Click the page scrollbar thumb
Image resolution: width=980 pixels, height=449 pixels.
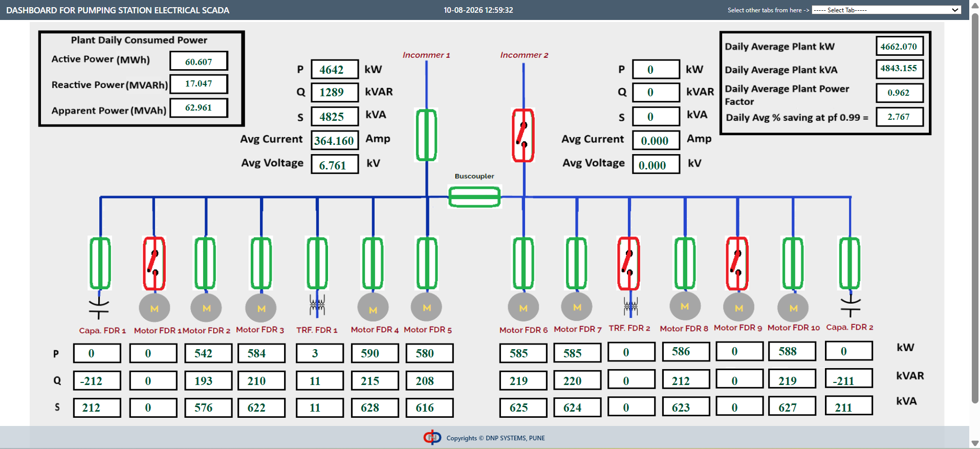pyautogui.click(x=975, y=207)
